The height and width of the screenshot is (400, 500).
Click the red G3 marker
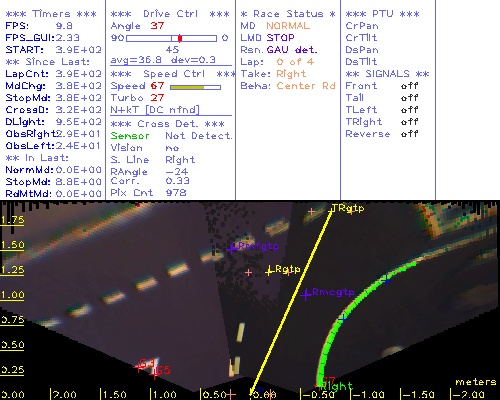(x=139, y=367)
